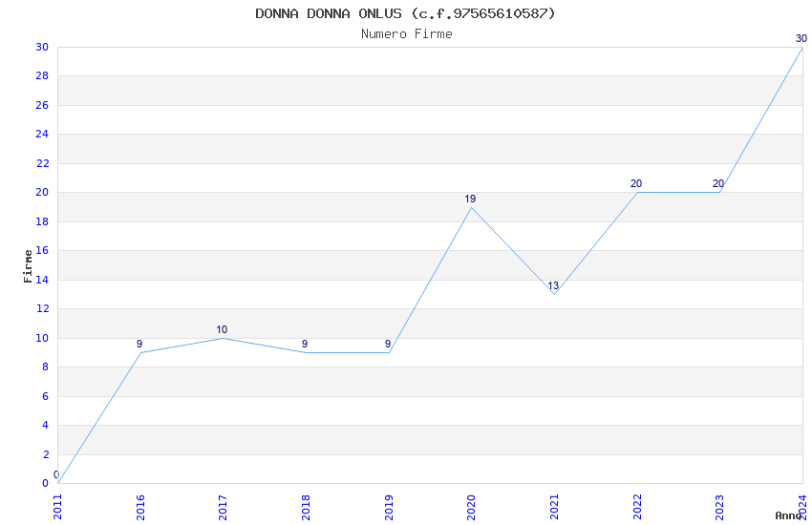Click the horizontal axis title Anno
The height and width of the screenshot is (525, 812).
[x=788, y=515]
